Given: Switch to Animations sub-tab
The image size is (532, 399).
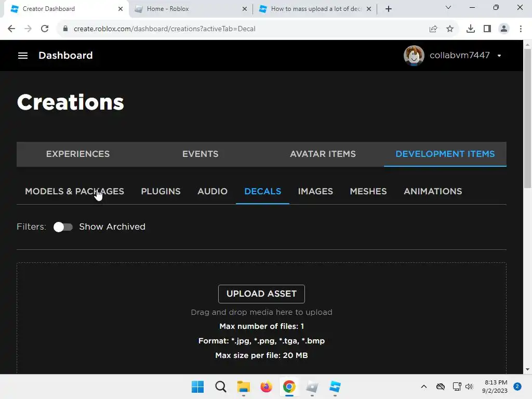Looking at the screenshot, I should point(433,191).
